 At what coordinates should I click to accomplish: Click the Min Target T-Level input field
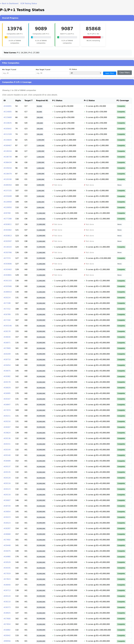pos(19,73)
